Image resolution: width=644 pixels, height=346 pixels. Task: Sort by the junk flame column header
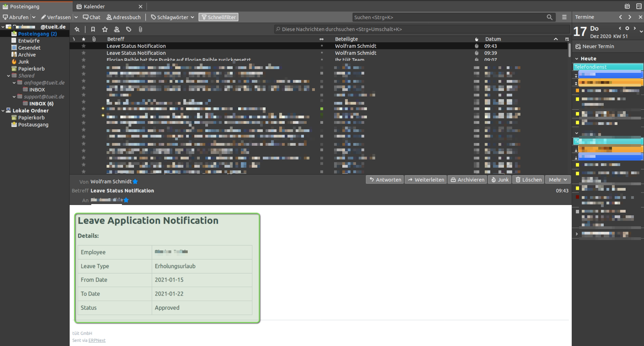click(x=477, y=39)
